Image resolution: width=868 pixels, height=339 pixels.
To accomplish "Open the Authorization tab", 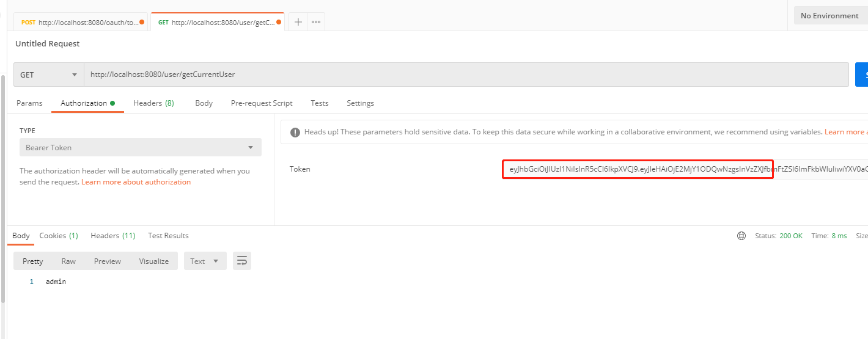I will tap(88, 103).
